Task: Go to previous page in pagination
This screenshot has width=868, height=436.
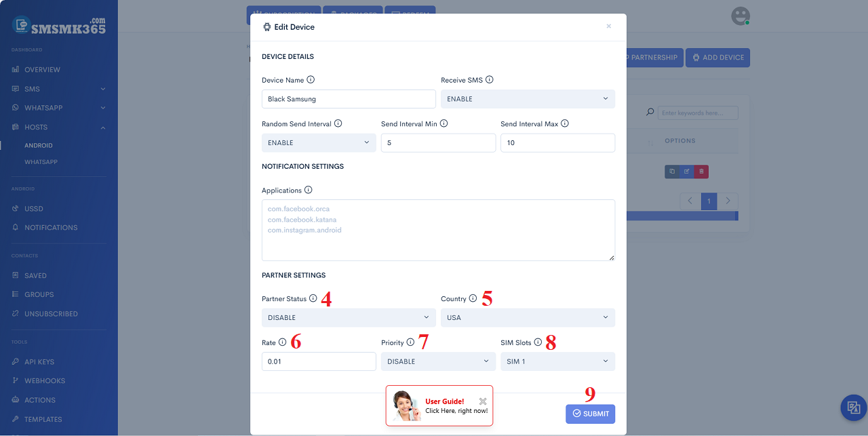Action: coord(690,201)
